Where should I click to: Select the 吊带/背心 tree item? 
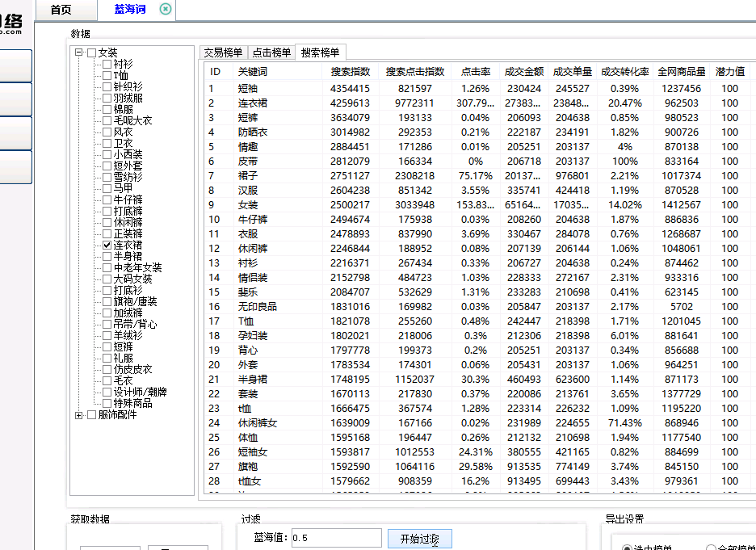(x=135, y=324)
